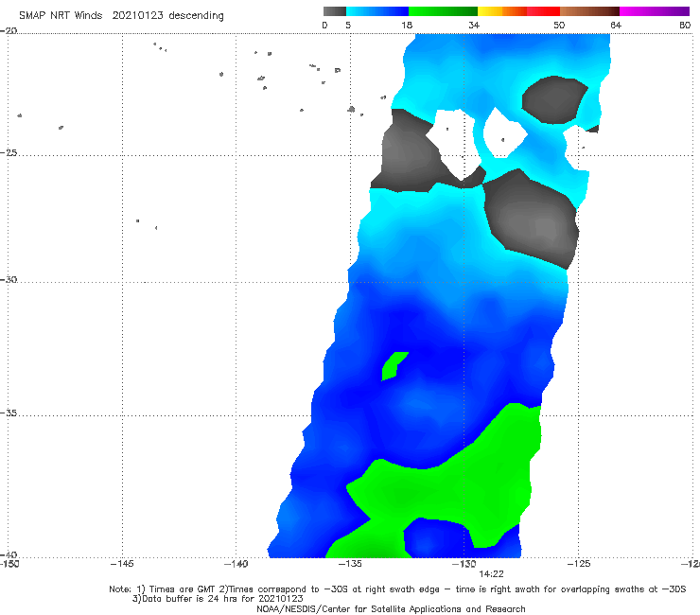Click the color bar label '34'

coord(474,25)
